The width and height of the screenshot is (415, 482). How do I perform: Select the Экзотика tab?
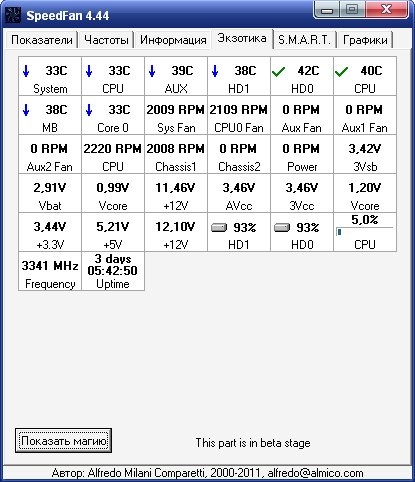click(x=242, y=39)
